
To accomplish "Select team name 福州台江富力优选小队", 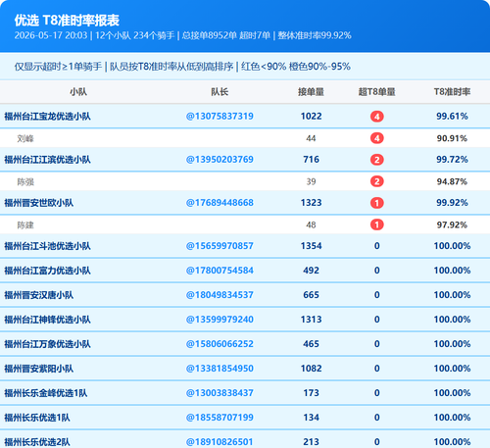I will pyautogui.click(x=47, y=271).
